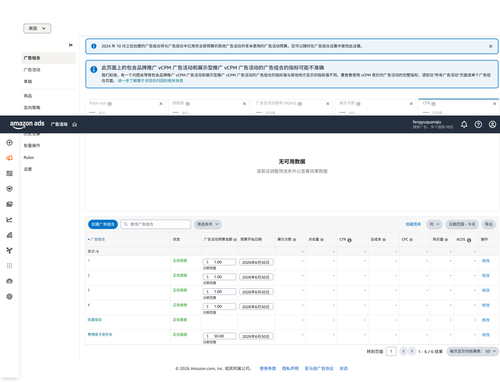Open the 美国 country dropdown
500x382 pixels.
click(37, 28)
